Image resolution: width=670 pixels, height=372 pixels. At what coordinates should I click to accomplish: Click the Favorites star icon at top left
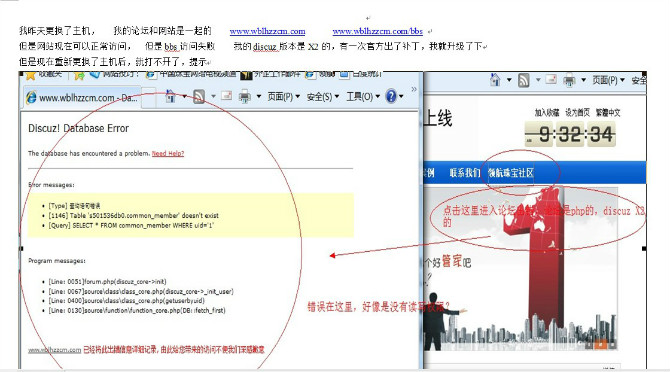pyautogui.click(x=30, y=76)
